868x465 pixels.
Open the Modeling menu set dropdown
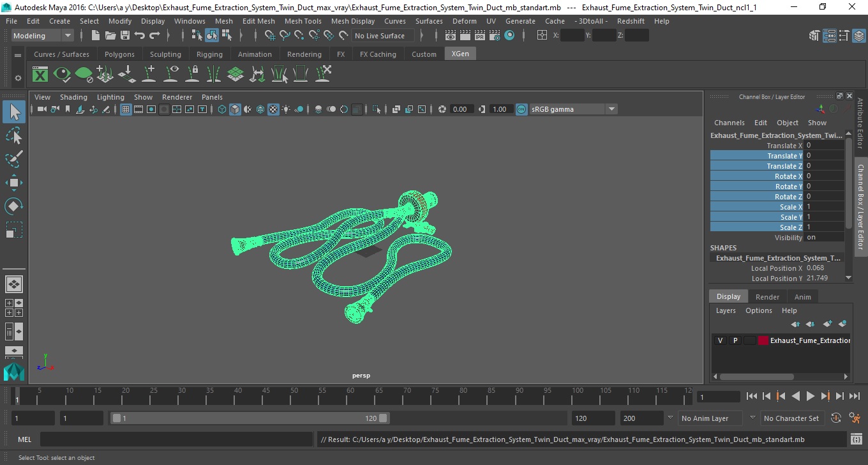[x=43, y=36]
